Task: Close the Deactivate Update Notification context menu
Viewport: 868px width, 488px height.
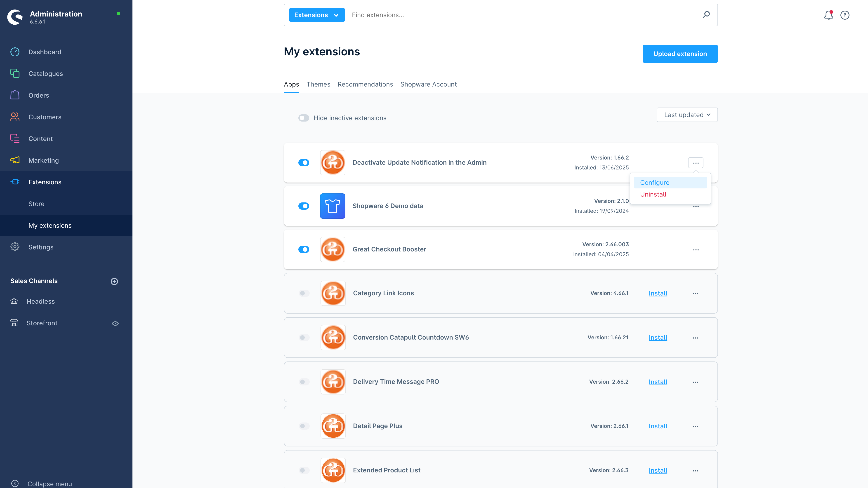Action: click(696, 163)
